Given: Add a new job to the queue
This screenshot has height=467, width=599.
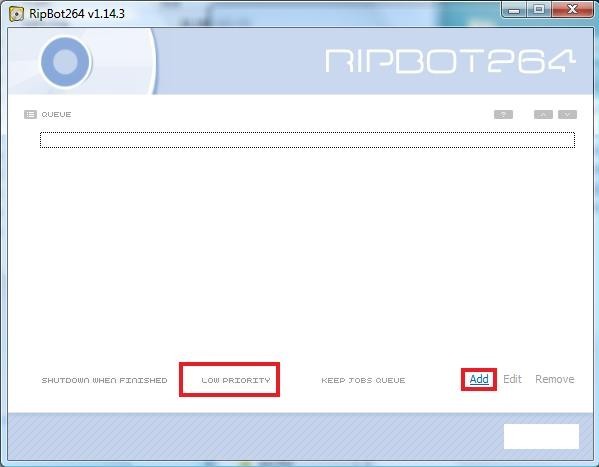Looking at the screenshot, I should (x=479, y=379).
